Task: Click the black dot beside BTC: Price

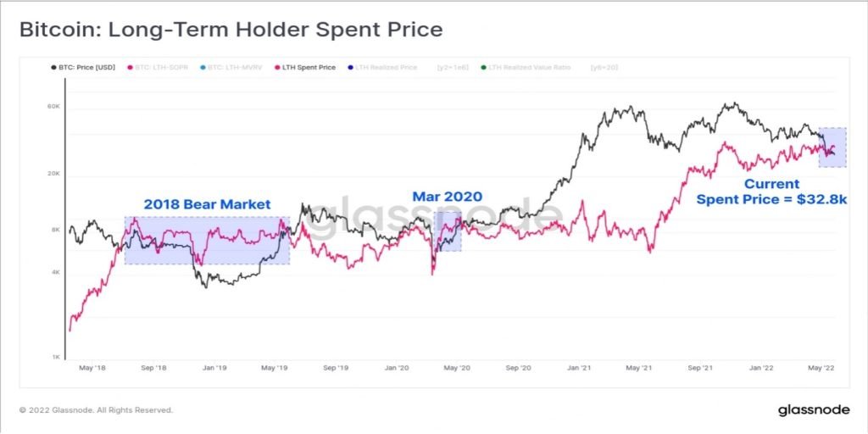Action: tap(53, 68)
